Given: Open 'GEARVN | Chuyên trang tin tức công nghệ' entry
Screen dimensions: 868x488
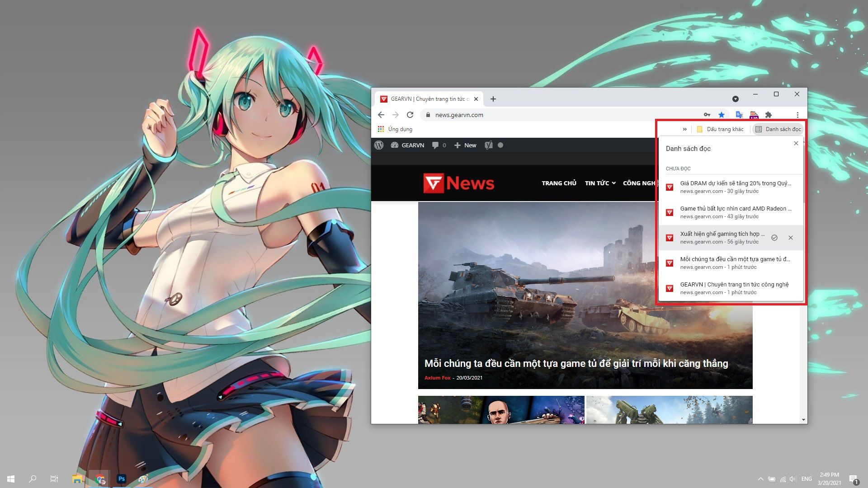Looking at the screenshot, I should tap(731, 288).
